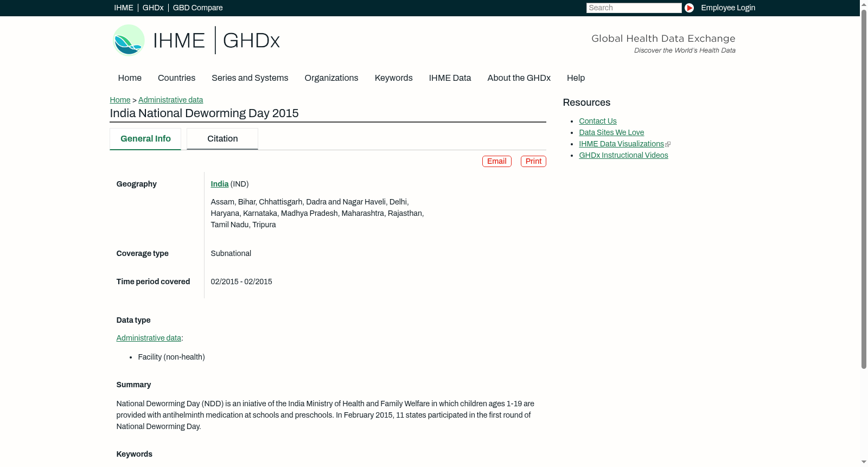
Task: Open the India geography link
Action: click(x=219, y=184)
